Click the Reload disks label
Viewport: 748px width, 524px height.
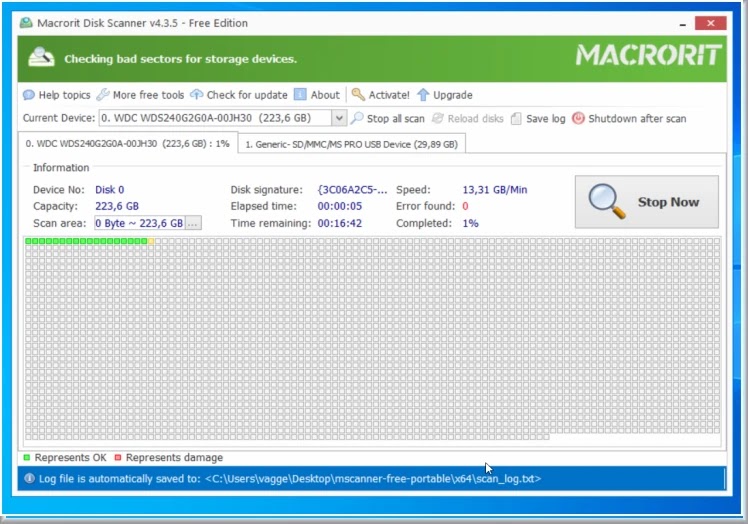pyautogui.click(x=475, y=118)
